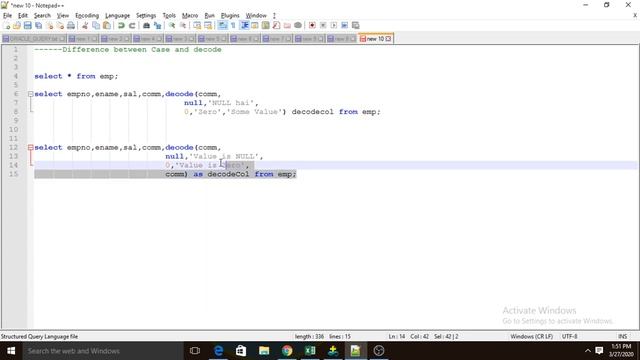Open the Folder as Workspace toolbar icon
This screenshot has width=640, height=360.
pyautogui.click(x=287, y=25)
